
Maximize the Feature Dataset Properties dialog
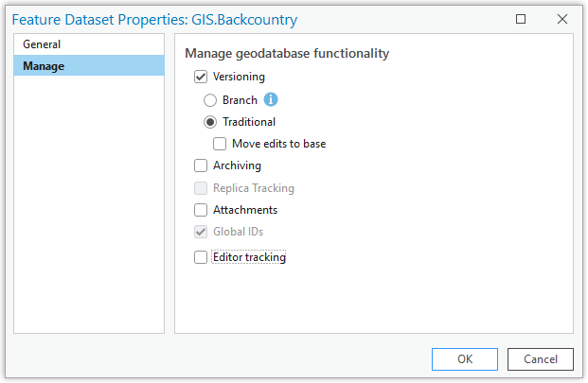[x=522, y=18]
